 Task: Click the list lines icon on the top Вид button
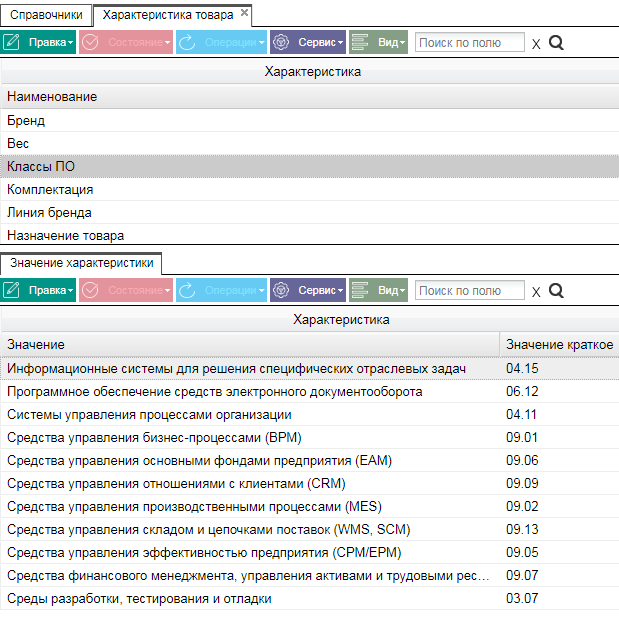click(x=360, y=42)
